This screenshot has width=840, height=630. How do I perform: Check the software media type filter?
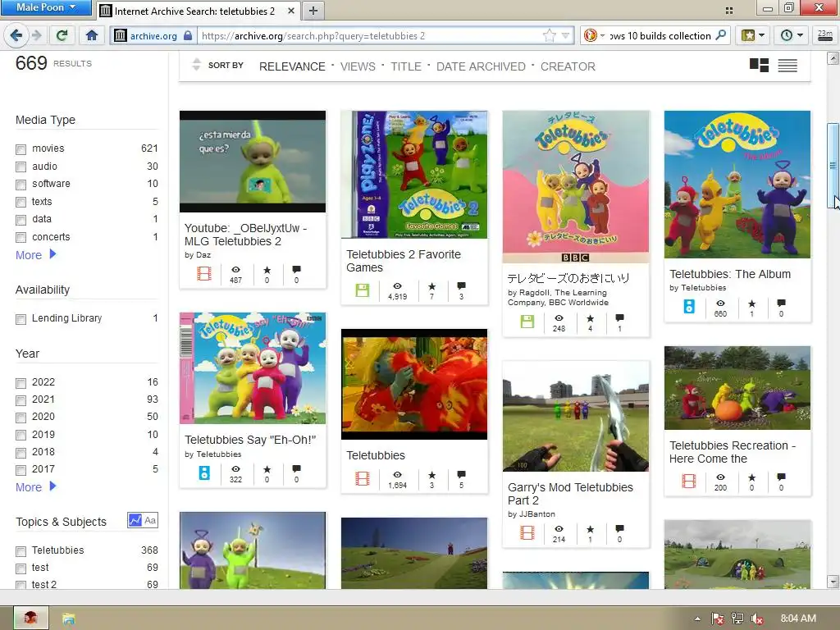tap(21, 185)
